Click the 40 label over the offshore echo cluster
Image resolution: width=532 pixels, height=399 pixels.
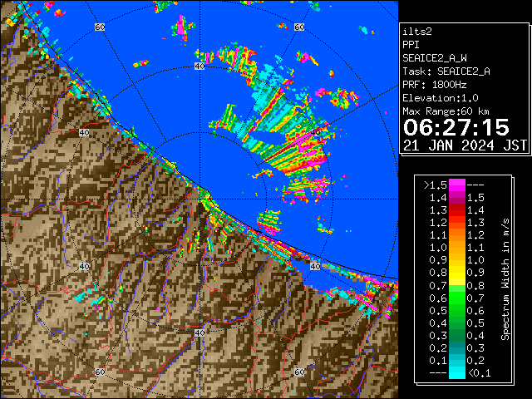315,132
